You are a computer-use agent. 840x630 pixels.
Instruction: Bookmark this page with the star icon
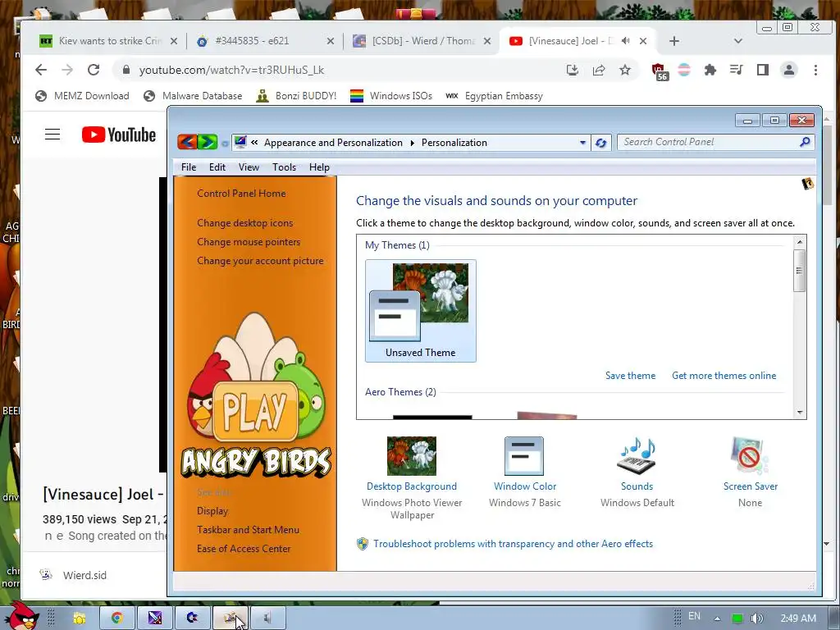(x=624, y=71)
